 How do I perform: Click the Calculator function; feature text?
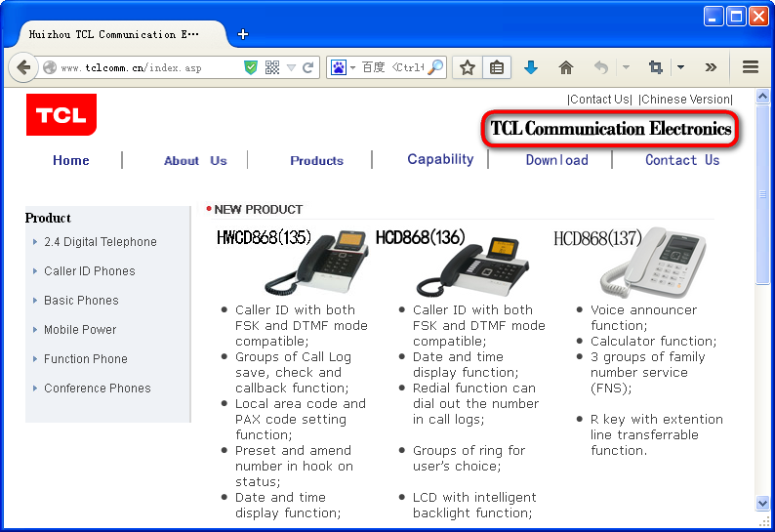pos(653,341)
